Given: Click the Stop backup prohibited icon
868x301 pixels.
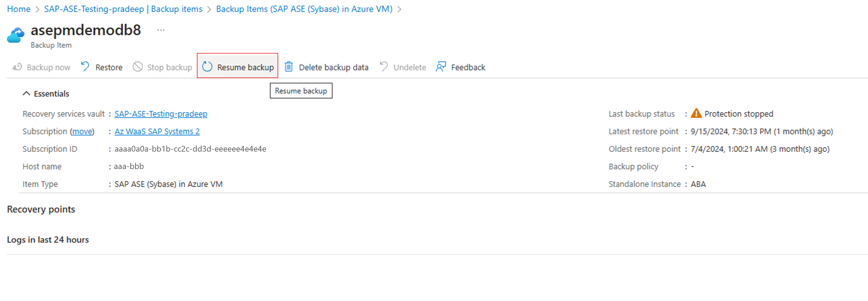Looking at the screenshot, I should (137, 67).
